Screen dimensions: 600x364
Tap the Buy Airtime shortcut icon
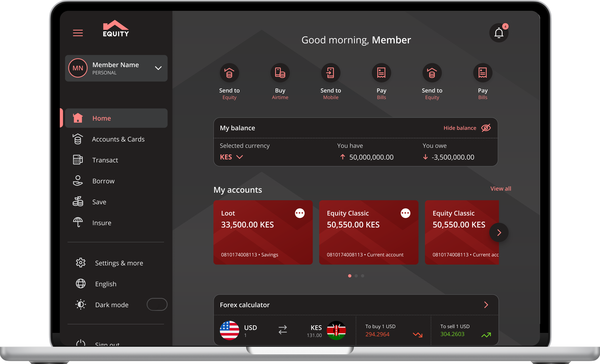[x=280, y=73]
